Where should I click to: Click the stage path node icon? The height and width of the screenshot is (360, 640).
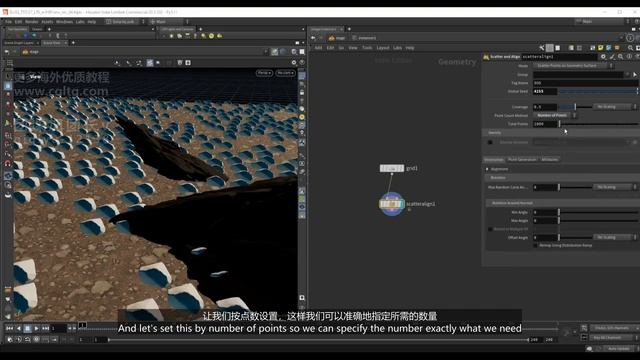click(25, 52)
